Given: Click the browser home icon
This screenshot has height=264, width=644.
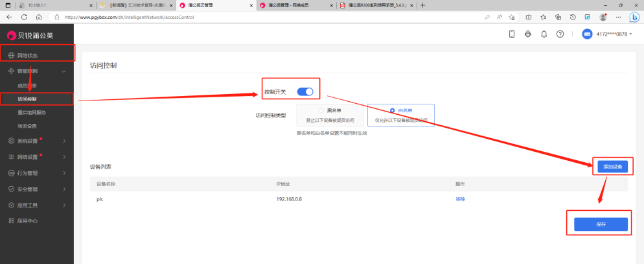Looking at the screenshot, I should 39,18.
